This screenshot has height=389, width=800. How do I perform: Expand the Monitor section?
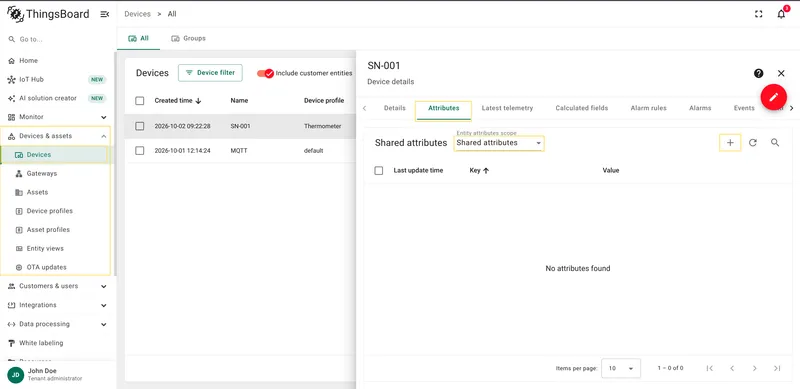[x=58, y=117]
